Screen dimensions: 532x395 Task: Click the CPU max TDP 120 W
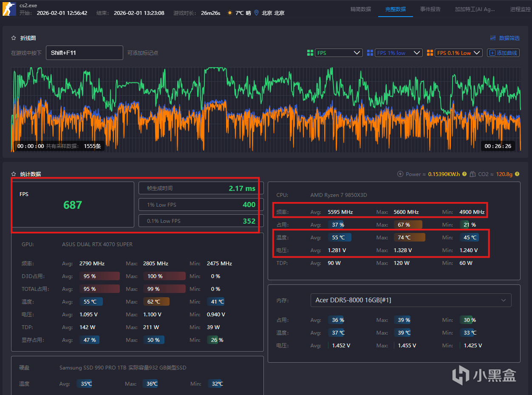[x=402, y=263]
